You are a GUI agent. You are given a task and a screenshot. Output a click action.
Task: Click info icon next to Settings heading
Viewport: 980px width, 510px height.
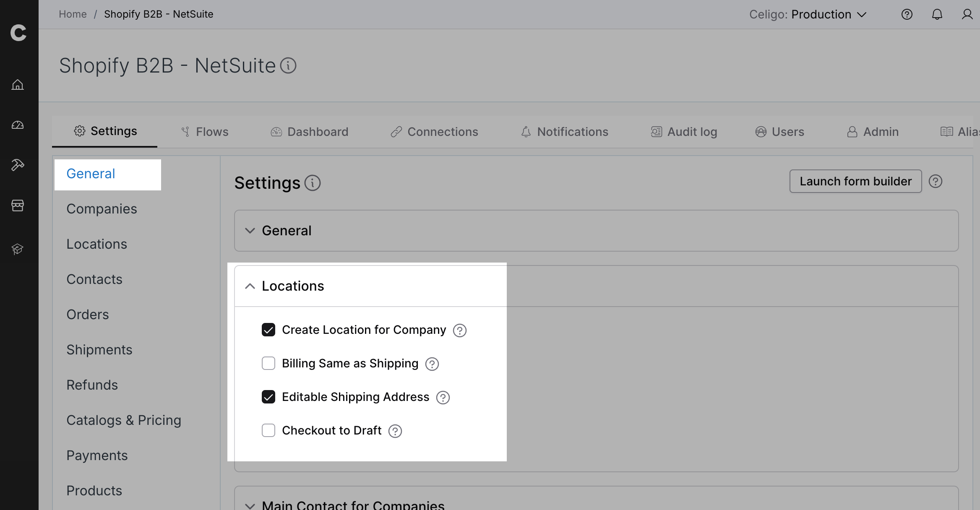pyautogui.click(x=313, y=183)
